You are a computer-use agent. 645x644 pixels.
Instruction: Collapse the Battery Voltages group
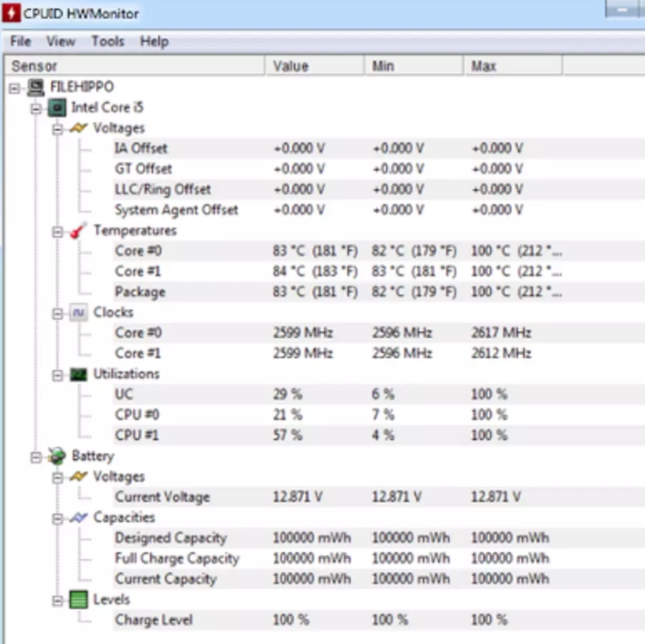[x=57, y=478]
